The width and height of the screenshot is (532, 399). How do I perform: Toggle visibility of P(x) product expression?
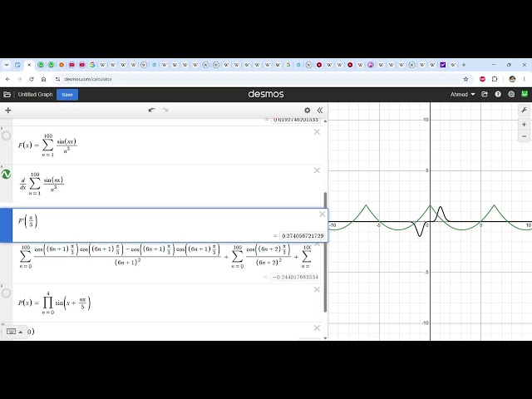pos(6,293)
